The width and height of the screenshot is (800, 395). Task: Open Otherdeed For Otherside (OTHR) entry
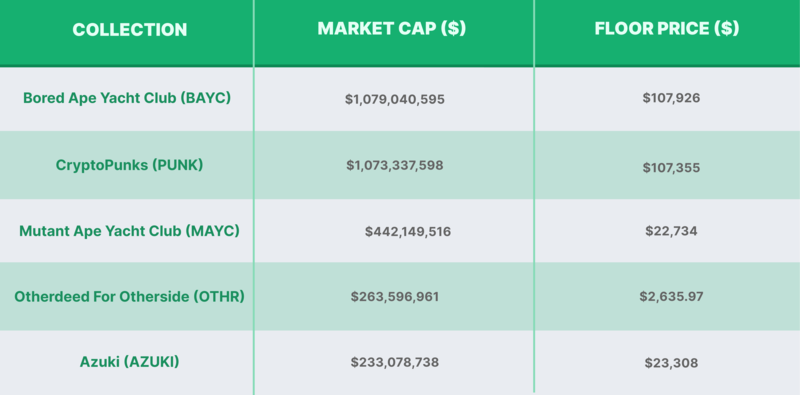point(129,297)
